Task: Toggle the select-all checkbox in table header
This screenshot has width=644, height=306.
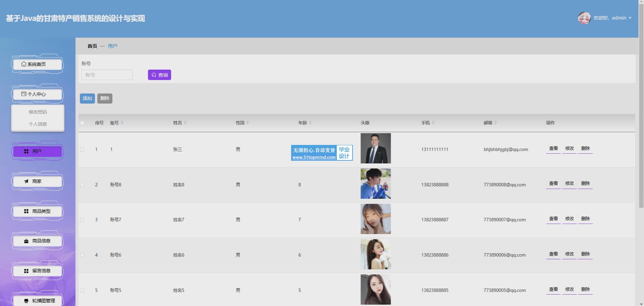Action: [x=82, y=123]
